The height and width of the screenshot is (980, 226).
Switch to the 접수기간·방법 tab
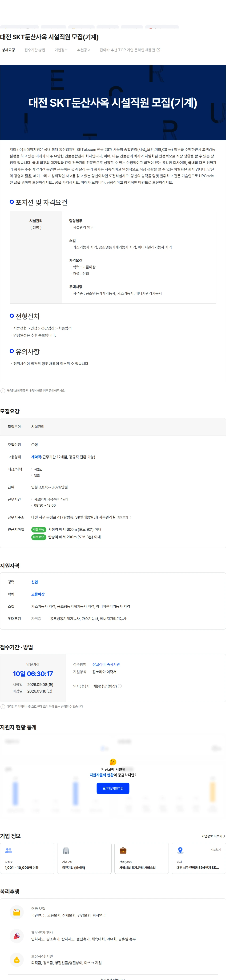click(35, 50)
